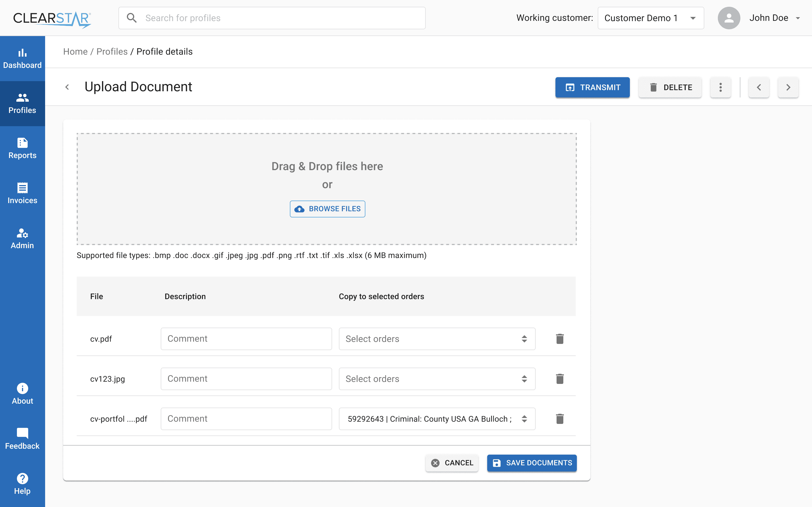This screenshot has width=812, height=507.
Task: Click the search magnifier icon
Action: tap(132, 18)
